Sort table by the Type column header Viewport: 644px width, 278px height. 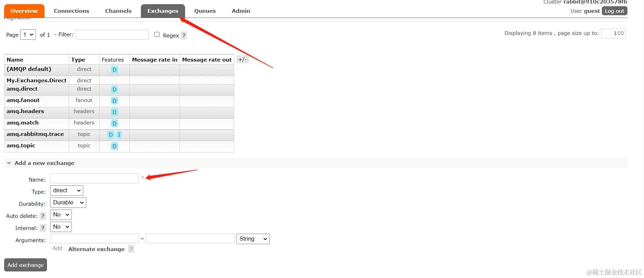[x=78, y=59]
